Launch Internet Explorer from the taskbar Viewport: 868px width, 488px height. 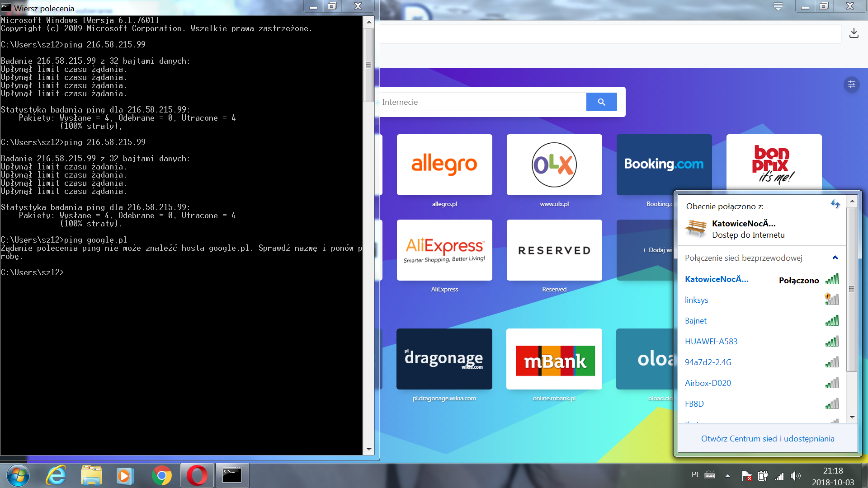56,476
